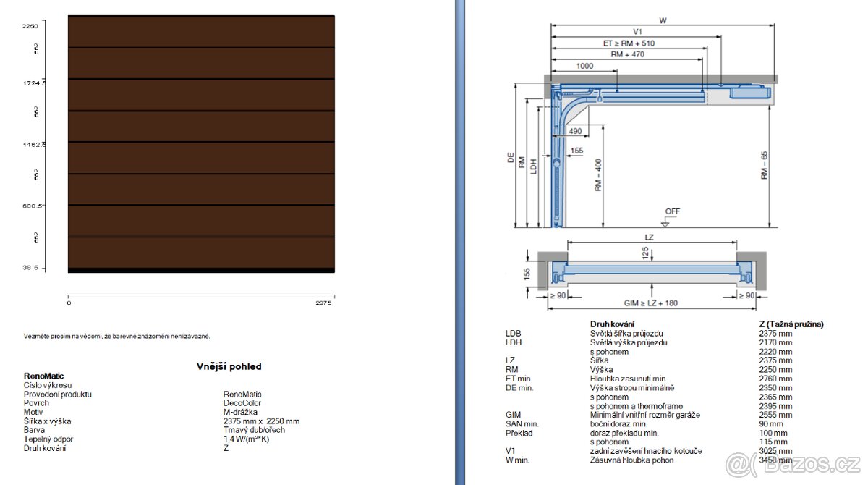Viewport: 868px width, 485px height.
Task: Click the 'RM' row code in table
Action: pyautogui.click(x=511, y=369)
